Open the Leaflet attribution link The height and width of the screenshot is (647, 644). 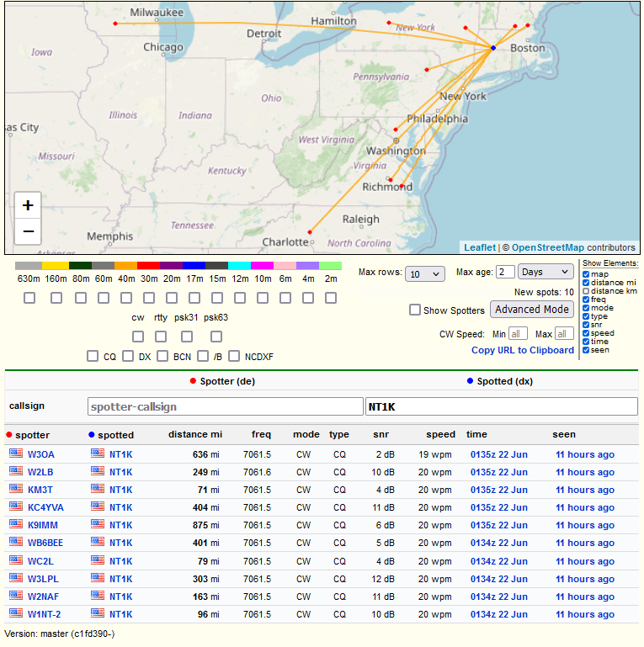(479, 247)
